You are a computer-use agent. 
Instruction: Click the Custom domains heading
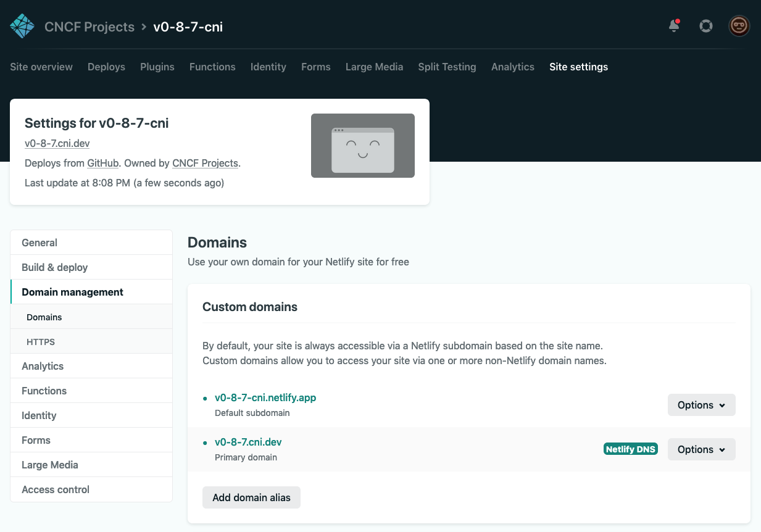click(x=250, y=307)
